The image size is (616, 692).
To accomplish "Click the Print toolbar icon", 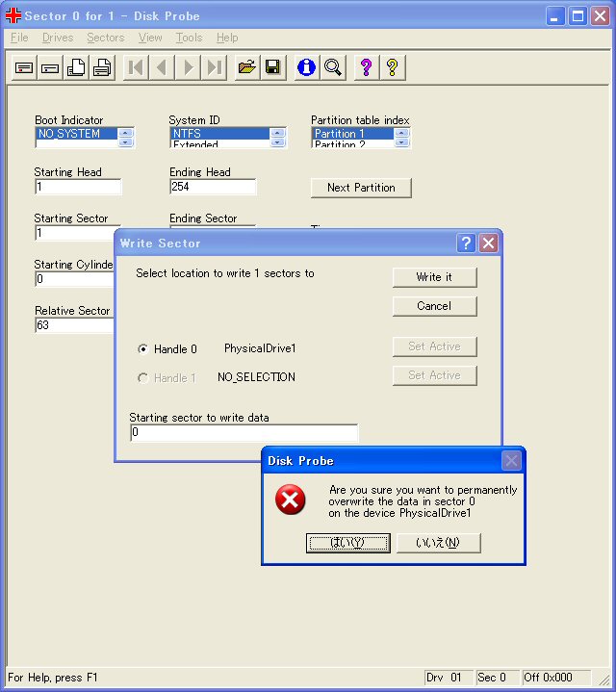I will tap(102, 67).
